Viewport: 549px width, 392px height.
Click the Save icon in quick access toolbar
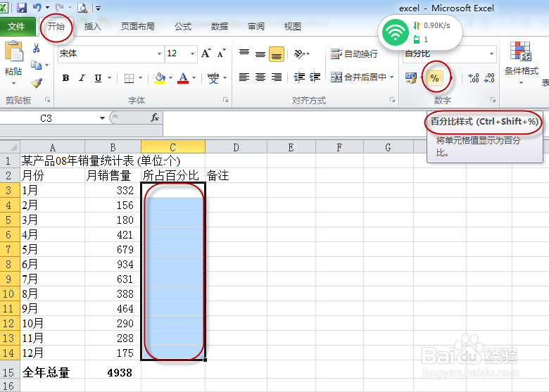(22, 8)
